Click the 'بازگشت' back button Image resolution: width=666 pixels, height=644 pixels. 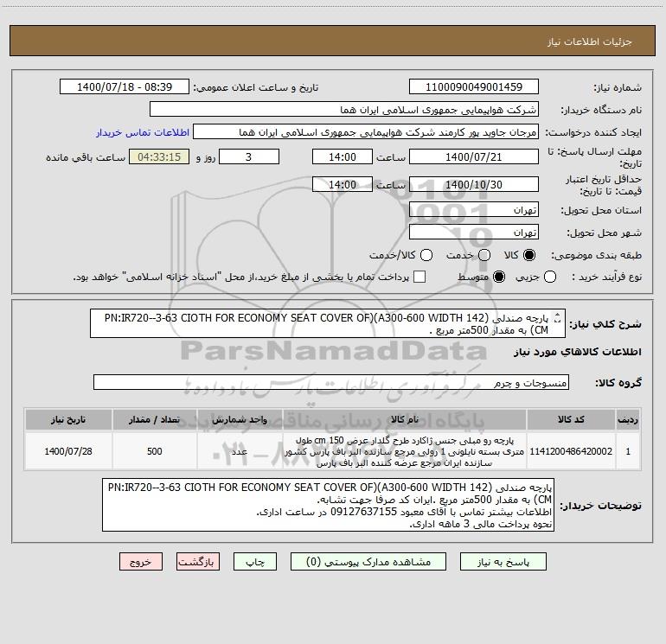(x=198, y=562)
